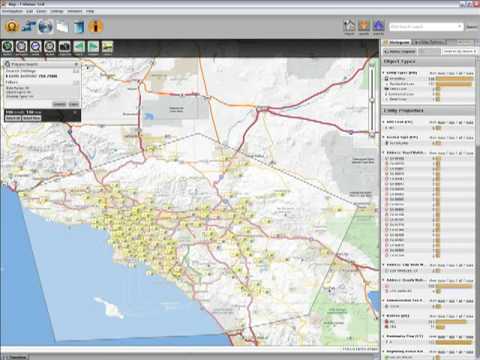This screenshot has width=480, height=360.
Task: Collapse the Polygon Search panel header arrow
Action: click(76, 64)
